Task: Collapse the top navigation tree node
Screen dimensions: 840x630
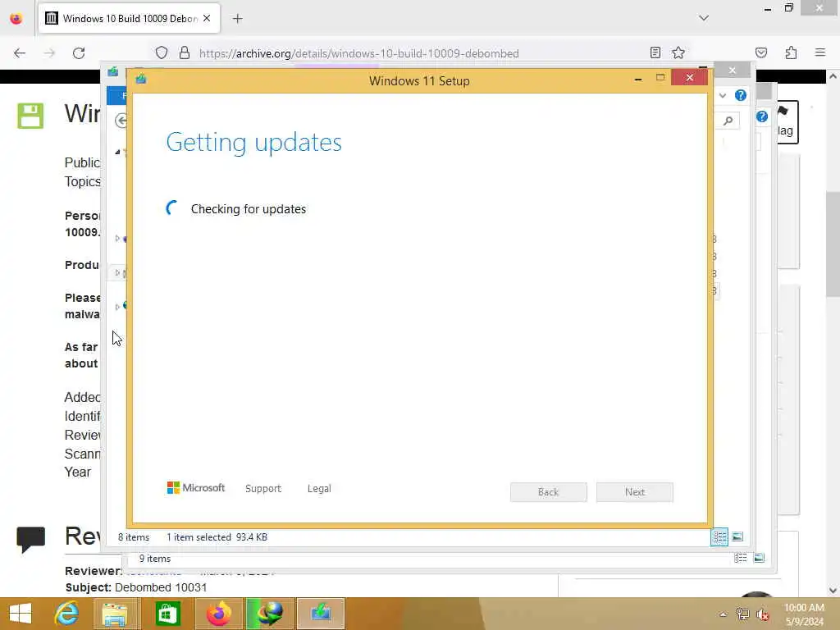Action: (117, 152)
